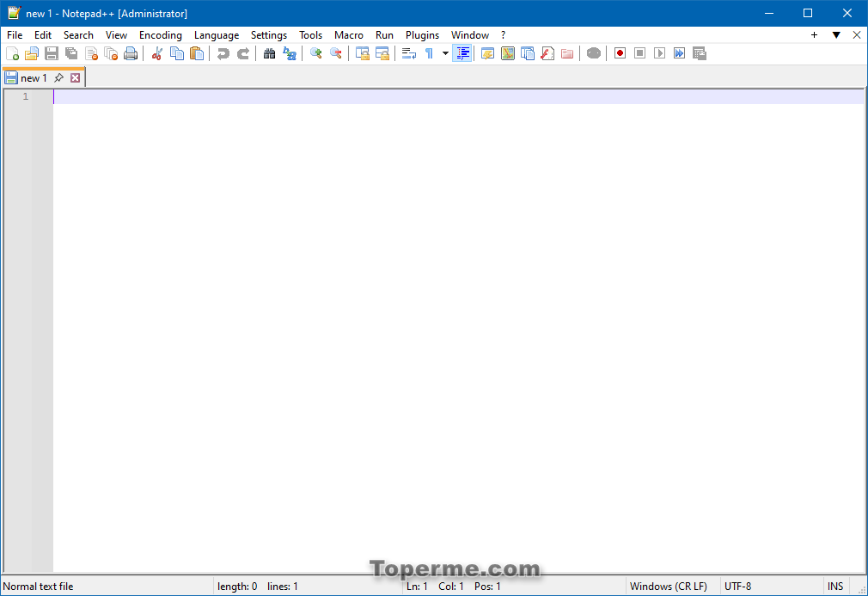Screen dimensions: 868x596
Task: Open the Function List icon
Action: coord(547,53)
